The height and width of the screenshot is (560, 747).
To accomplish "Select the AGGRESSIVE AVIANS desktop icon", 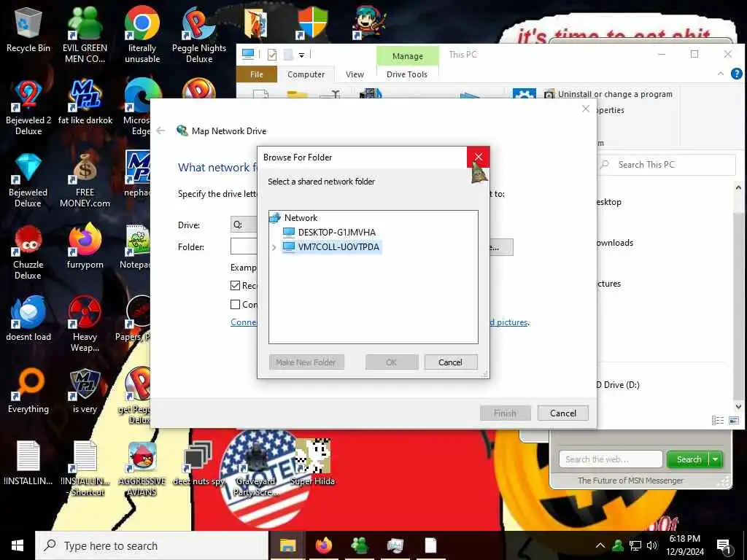I will 142,469.
